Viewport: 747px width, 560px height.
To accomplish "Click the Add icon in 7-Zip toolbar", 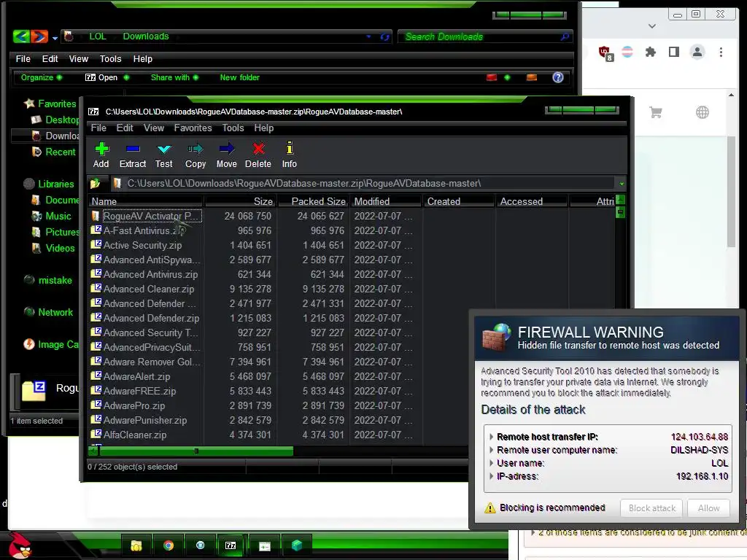I will tap(101, 149).
